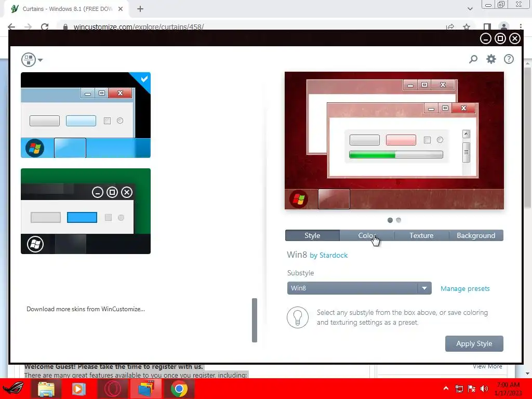
Task: Click the volume speaker tray icon
Action: tap(484, 389)
